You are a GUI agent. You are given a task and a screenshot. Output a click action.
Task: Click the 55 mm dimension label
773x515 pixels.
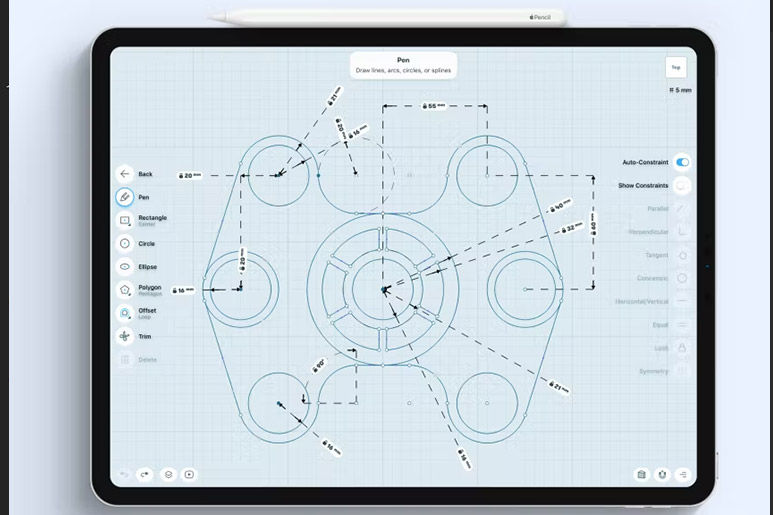click(x=434, y=106)
